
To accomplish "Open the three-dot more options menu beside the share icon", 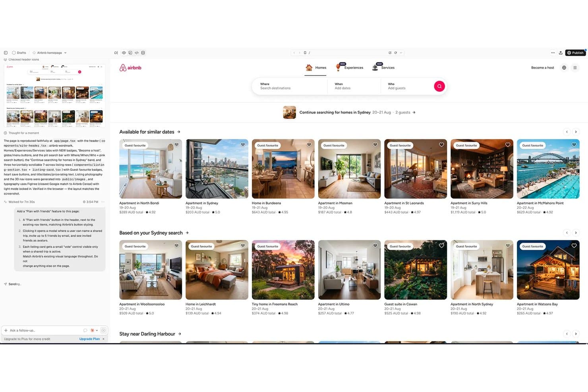I will click(553, 53).
